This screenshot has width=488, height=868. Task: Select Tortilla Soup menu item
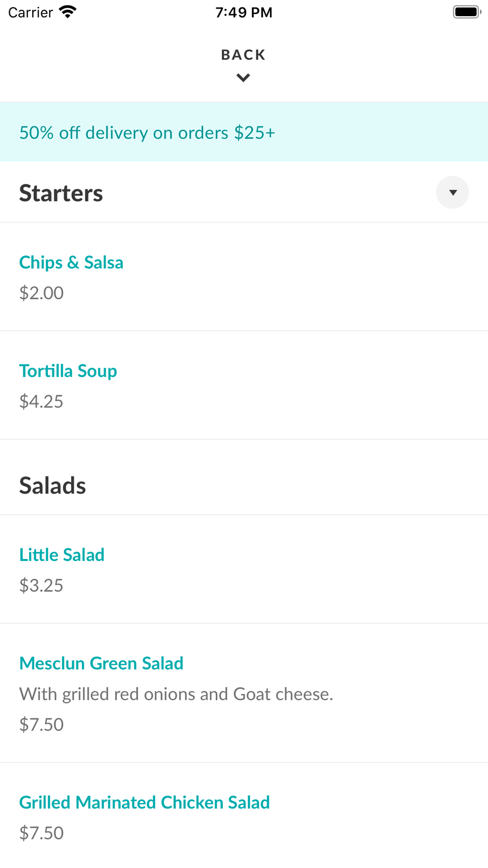(x=68, y=371)
